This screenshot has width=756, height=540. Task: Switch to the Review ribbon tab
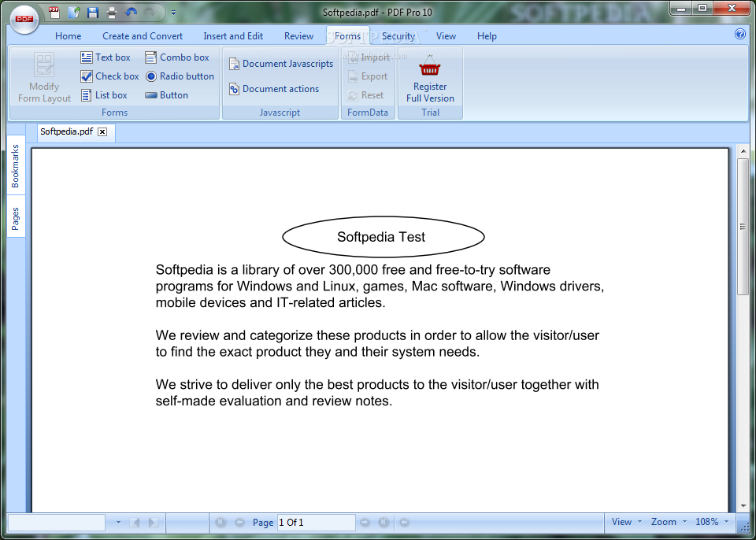coord(299,36)
